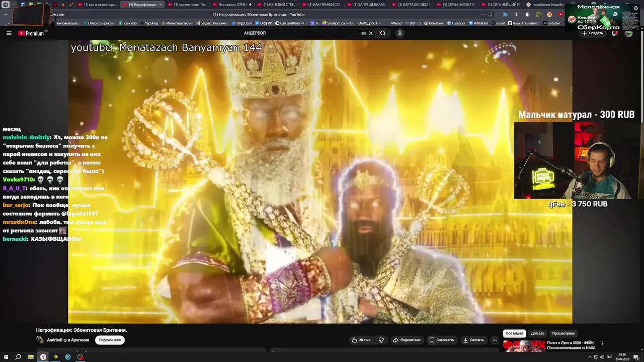Clear the search query with X icon

[x=371, y=33]
